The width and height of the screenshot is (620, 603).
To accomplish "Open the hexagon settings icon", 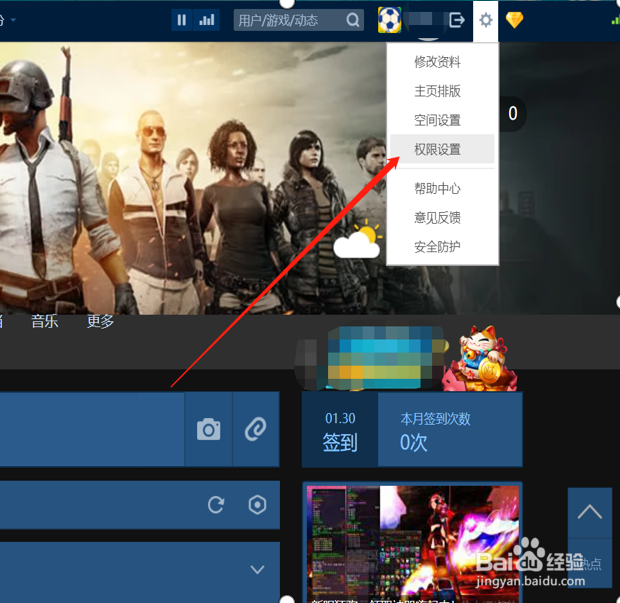I will pyautogui.click(x=257, y=505).
